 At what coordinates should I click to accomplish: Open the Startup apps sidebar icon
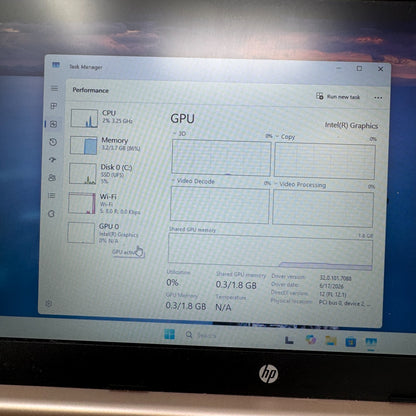pyautogui.click(x=52, y=160)
